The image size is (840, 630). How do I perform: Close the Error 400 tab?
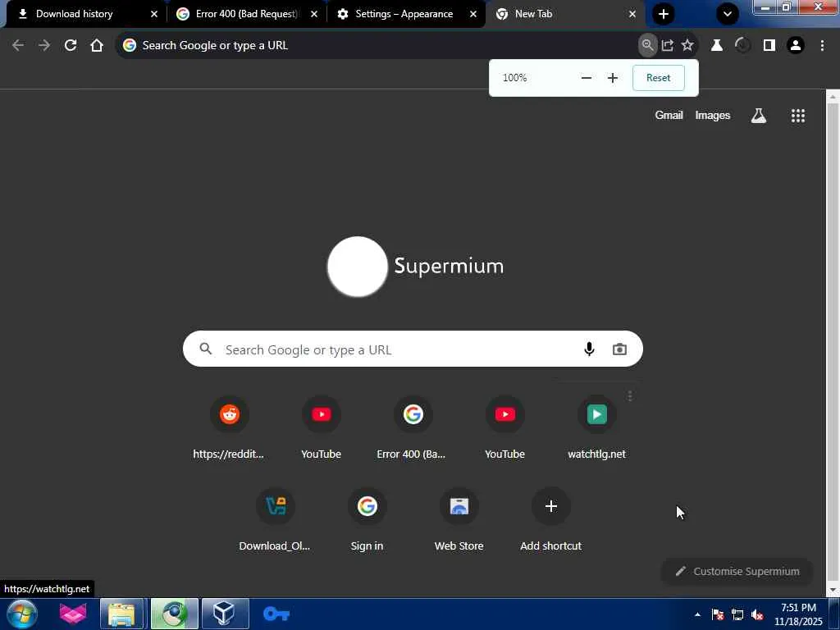pos(314,14)
